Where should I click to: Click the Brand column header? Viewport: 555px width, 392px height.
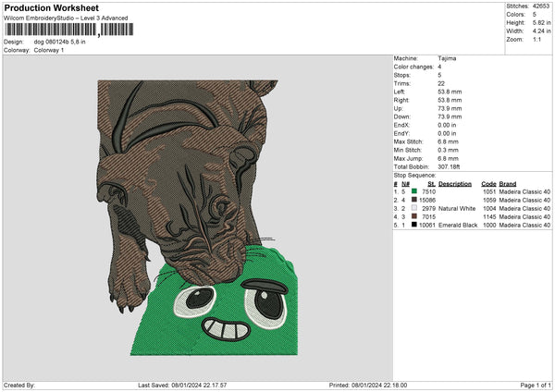[508, 183]
